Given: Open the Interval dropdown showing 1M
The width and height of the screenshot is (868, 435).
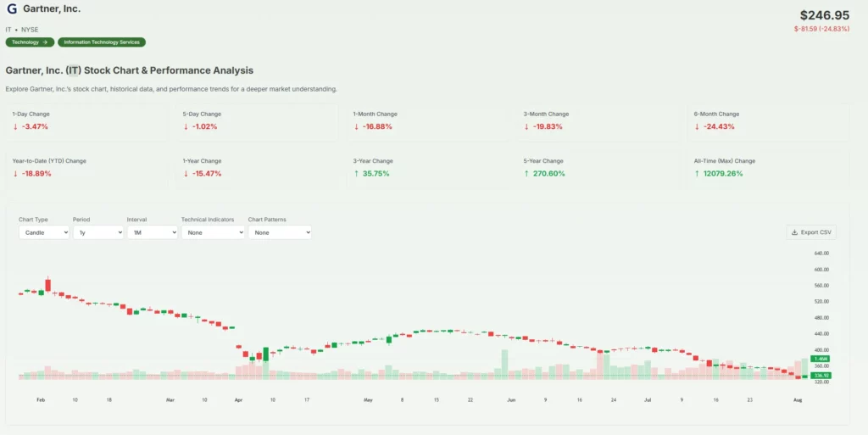Looking at the screenshot, I should [x=152, y=232].
